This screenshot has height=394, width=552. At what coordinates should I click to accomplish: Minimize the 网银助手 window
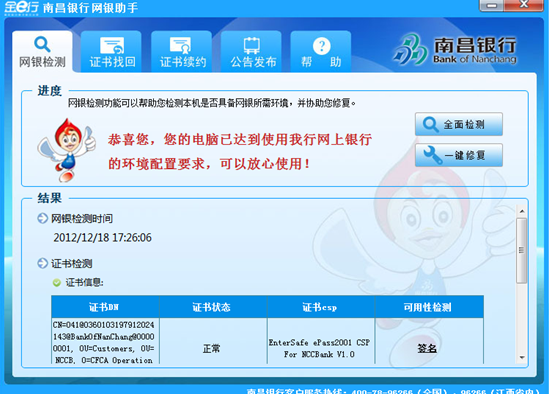tap(492, 5)
